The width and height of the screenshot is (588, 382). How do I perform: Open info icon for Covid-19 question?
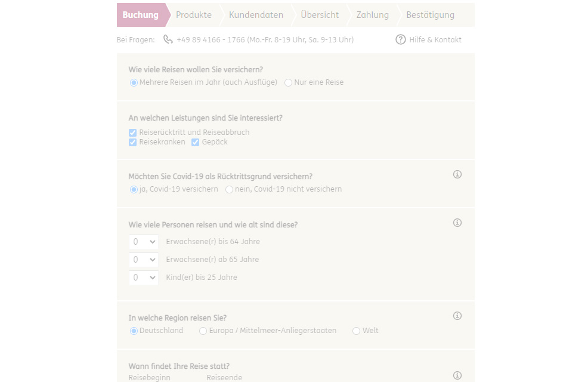click(457, 174)
